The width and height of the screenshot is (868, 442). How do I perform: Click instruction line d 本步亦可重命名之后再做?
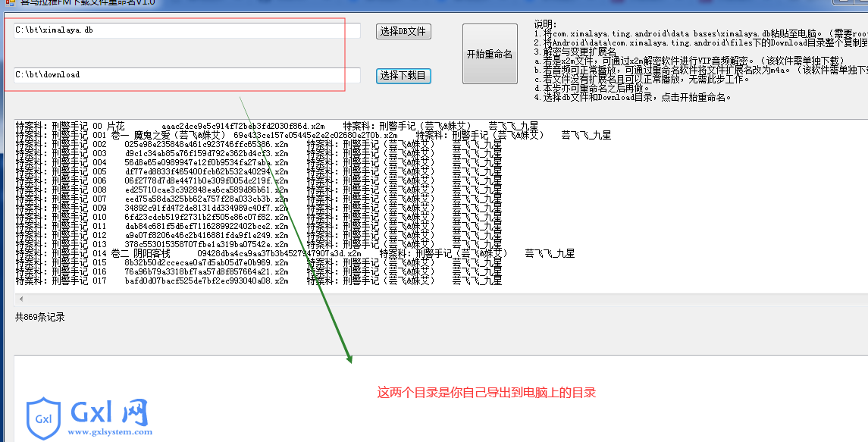point(592,88)
